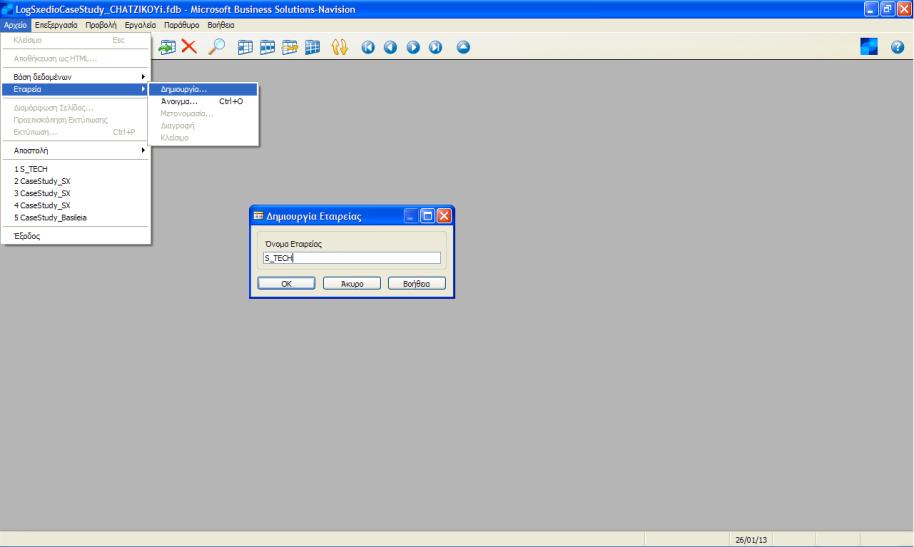Image resolution: width=914 pixels, height=547 pixels.
Task: Choose Έξοδος to exit the application
Action: 76,236
